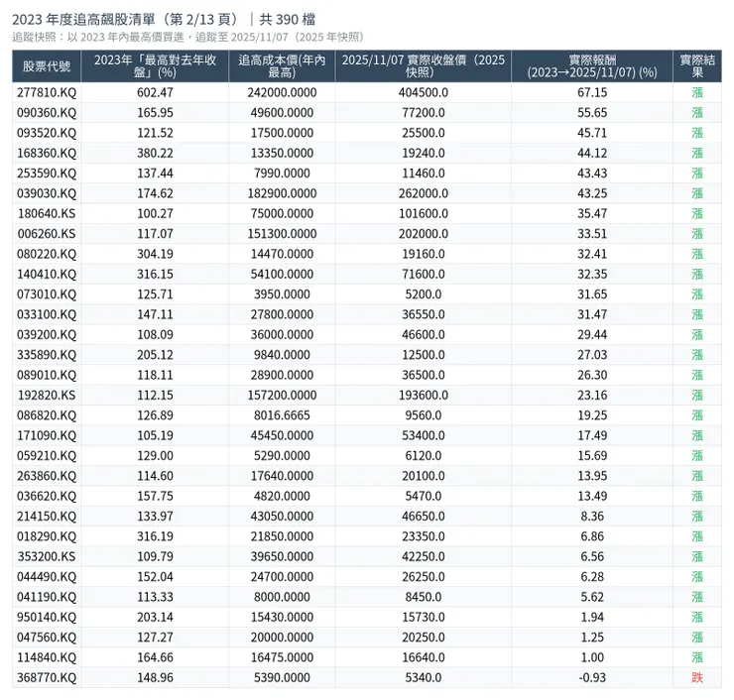Select stock code 039200.KQ
This screenshot has height=700, width=734.
tap(47, 334)
